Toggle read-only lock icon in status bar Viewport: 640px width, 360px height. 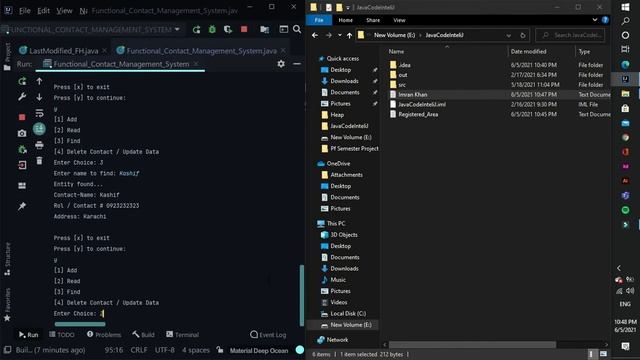220,350
